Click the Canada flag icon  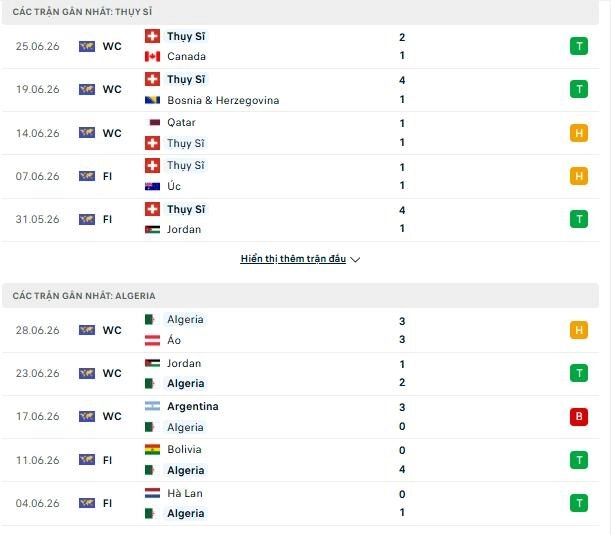pos(152,57)
